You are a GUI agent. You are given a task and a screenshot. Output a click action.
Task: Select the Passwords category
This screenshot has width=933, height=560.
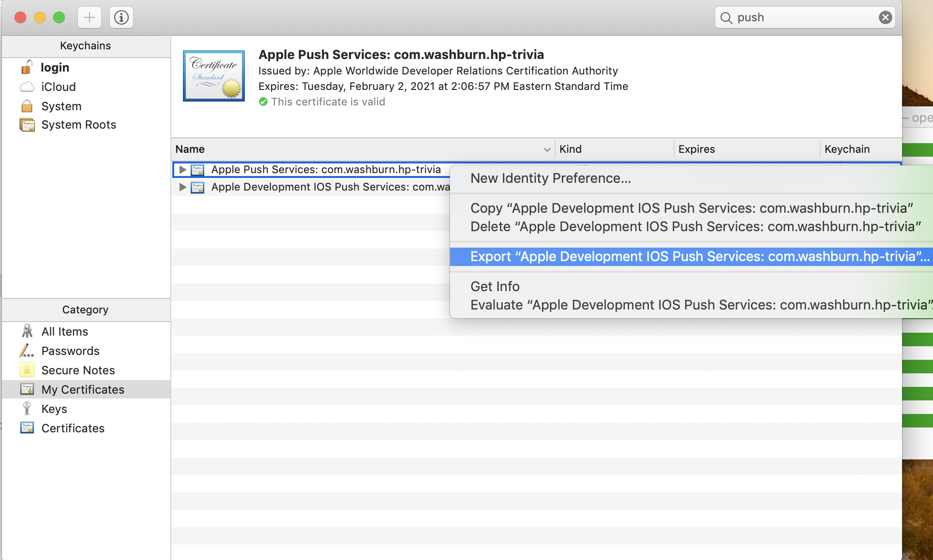pyautogui.click(x=71, y=351)
